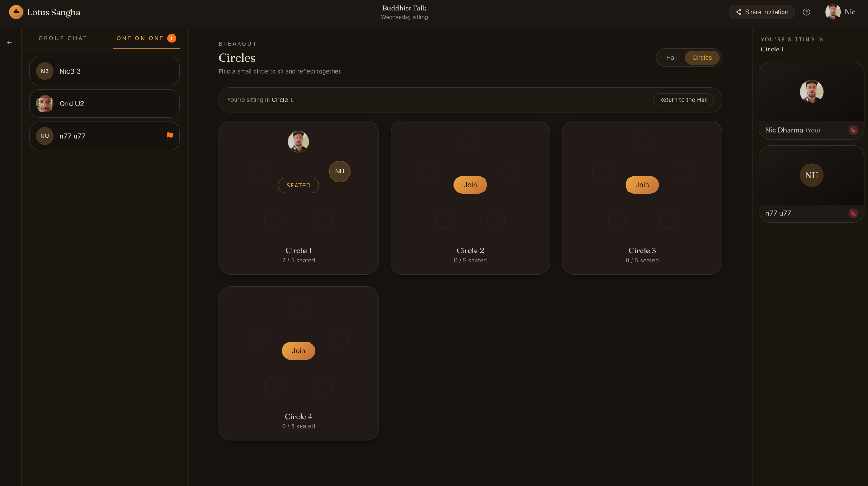Click the Circle 2 title text
The image size is (868, 486).
coord(470,251)
